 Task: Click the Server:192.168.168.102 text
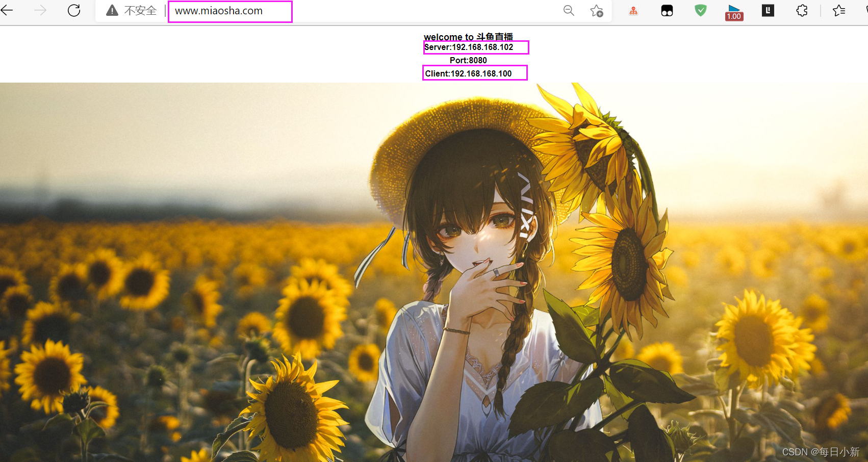click(x=469, y=47)
